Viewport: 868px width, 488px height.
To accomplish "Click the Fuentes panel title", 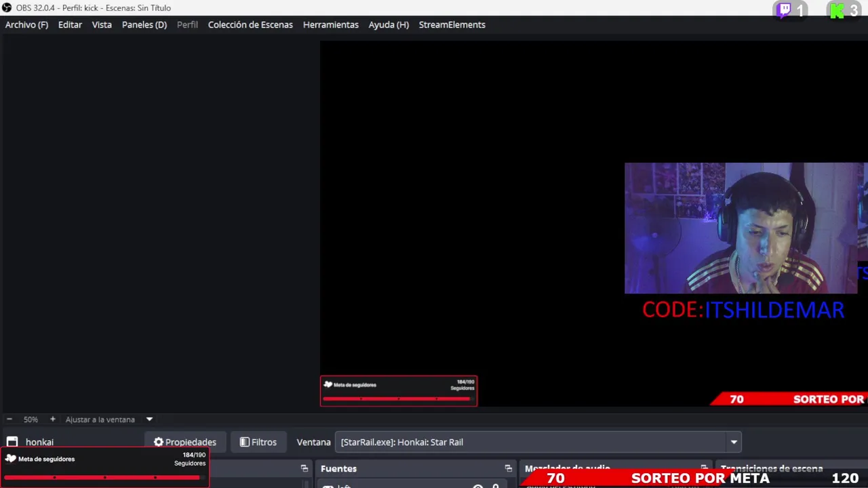I will (338, 468).
